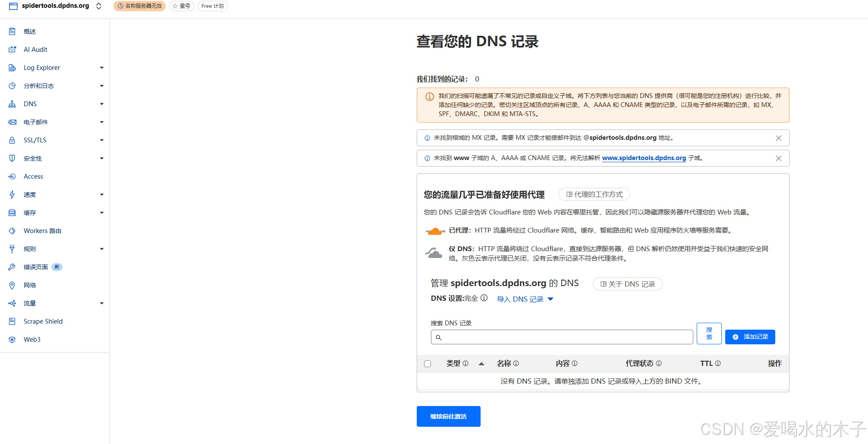Image resolution: width=868 pixels, height=444 pixels.
Task: Open the 错误页面 error pages section
Action: [x=35, y=267]
